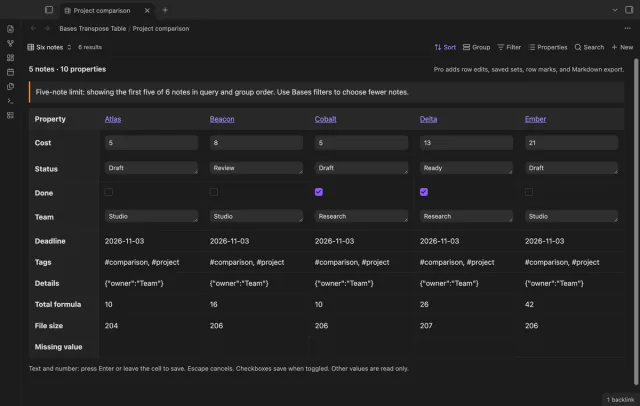Edit the Atlas Status field
640x406 pixels.
[x=151, y=168]
